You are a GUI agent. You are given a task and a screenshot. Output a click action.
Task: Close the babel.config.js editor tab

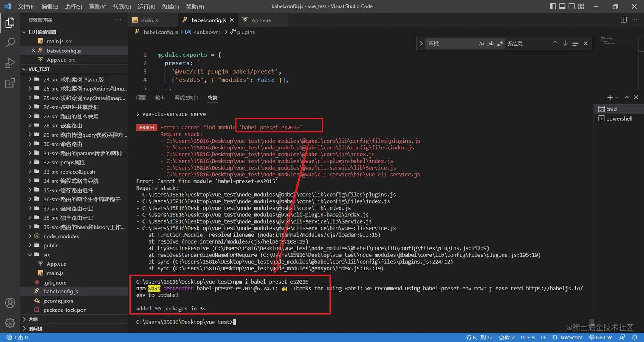point(232,20)
